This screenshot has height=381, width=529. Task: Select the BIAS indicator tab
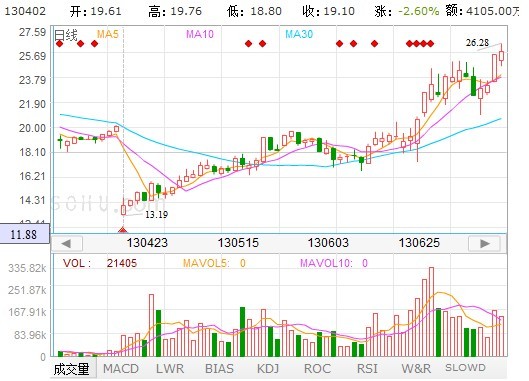pos(219,369)
